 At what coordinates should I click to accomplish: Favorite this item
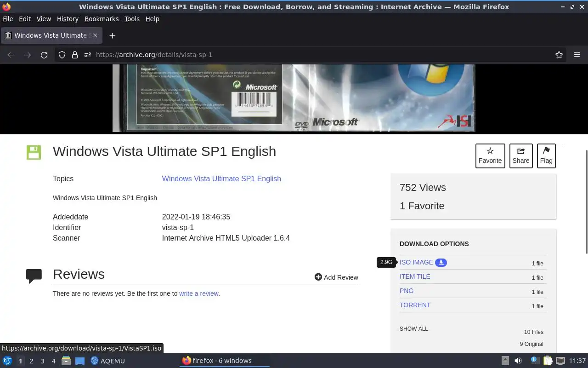coord(490,155)
